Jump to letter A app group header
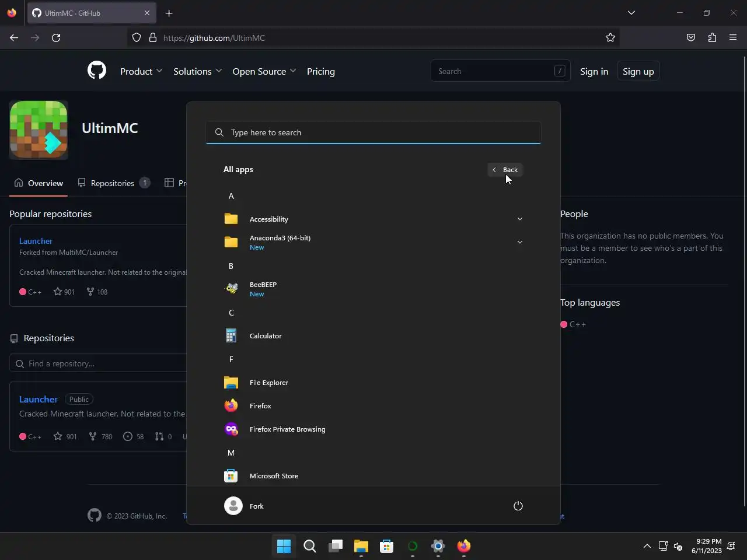The image size is (747, 560). tap(231, 196)
